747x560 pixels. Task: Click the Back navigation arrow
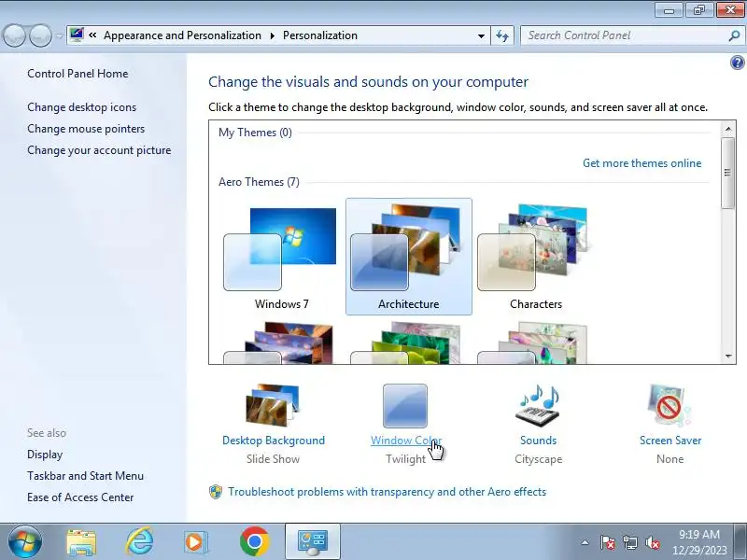coord(14,35)
